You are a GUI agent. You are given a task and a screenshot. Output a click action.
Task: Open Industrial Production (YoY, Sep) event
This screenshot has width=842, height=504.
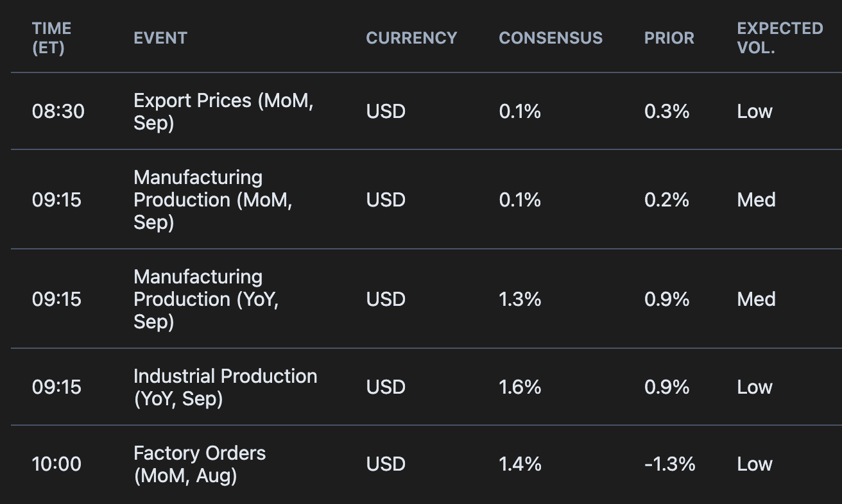tap(225, 387)
